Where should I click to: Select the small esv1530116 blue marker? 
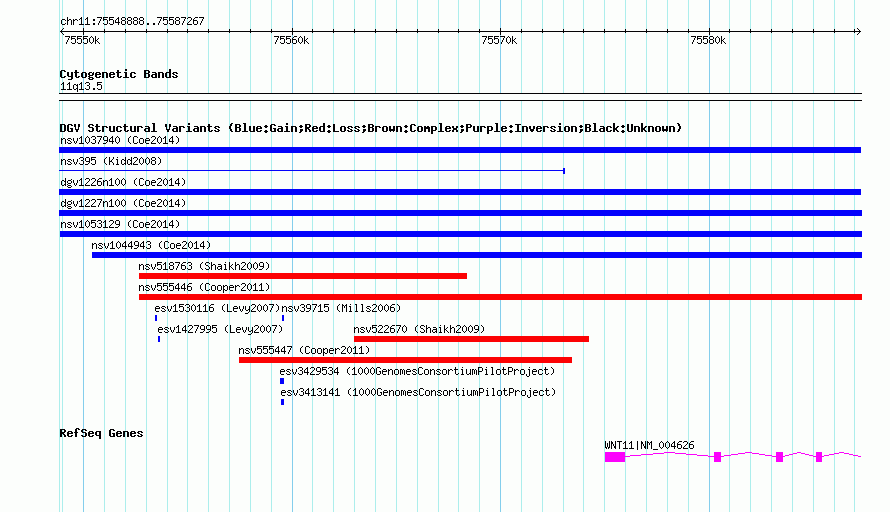pyautogui.click(x=156, y=318)
